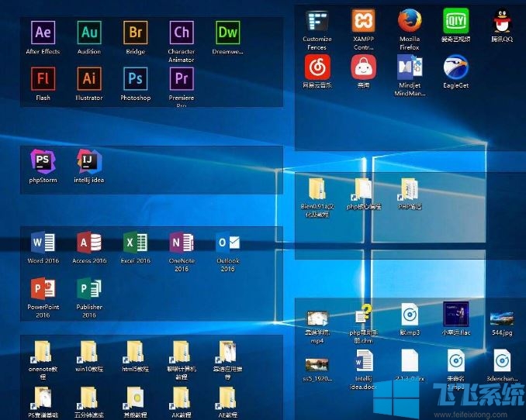Open the Mindjet MindManager shortcut
The image size is (526, 420).
click(x=409, y=67)
